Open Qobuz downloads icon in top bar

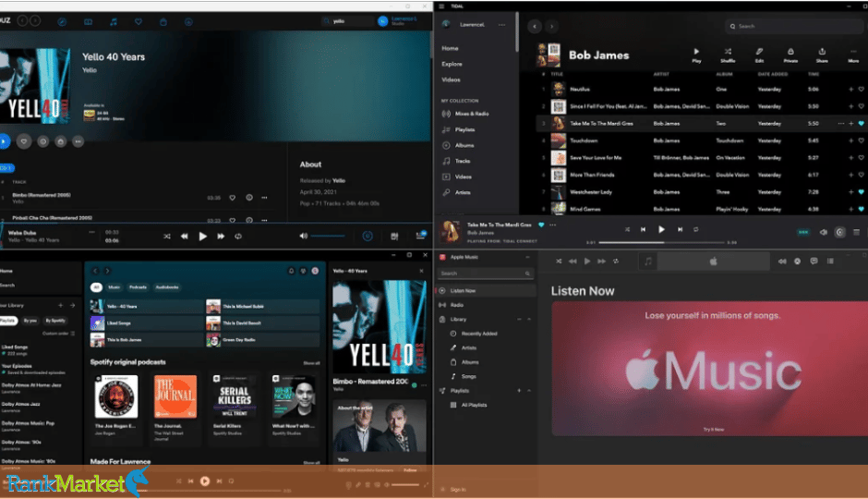tap(188, 21)
